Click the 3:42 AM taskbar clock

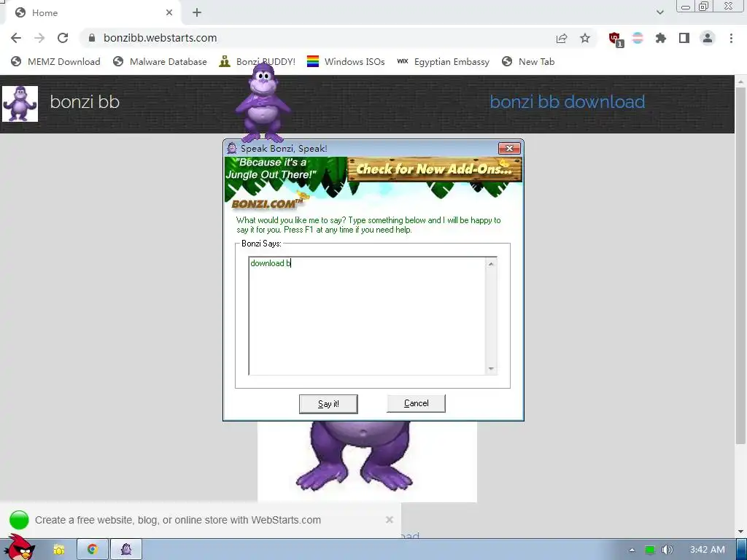click(x=707, y=550)
